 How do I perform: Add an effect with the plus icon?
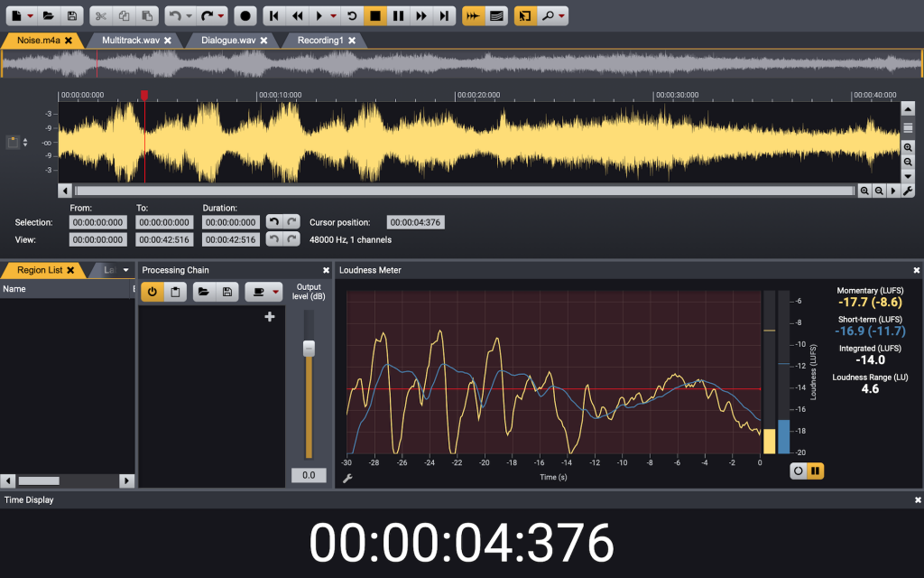pyautogui.click(x=269, y=316)
